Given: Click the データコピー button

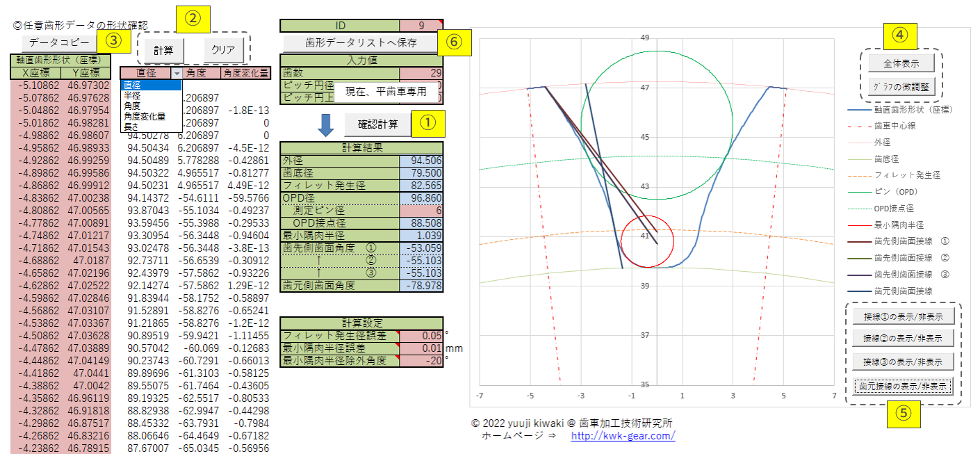Looking at the screenshot, I should click(59, 42).
